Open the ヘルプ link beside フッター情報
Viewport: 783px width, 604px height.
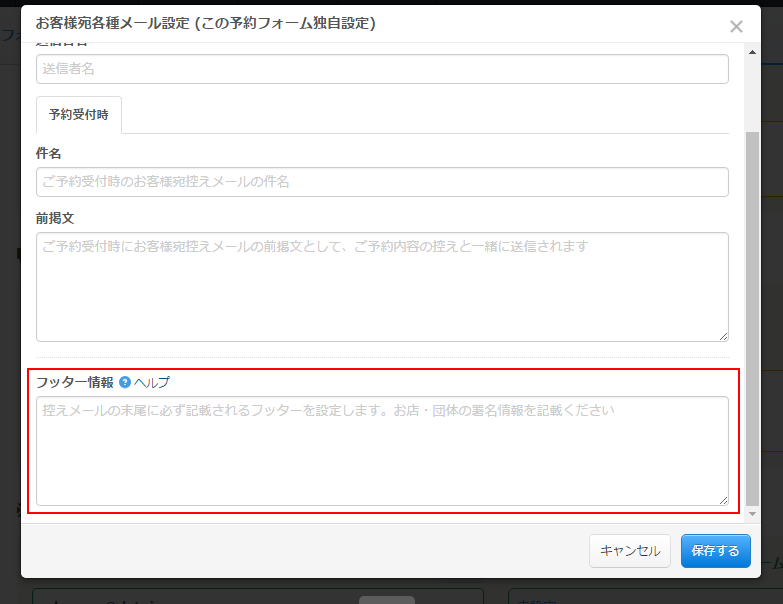[x=152, y=382]
